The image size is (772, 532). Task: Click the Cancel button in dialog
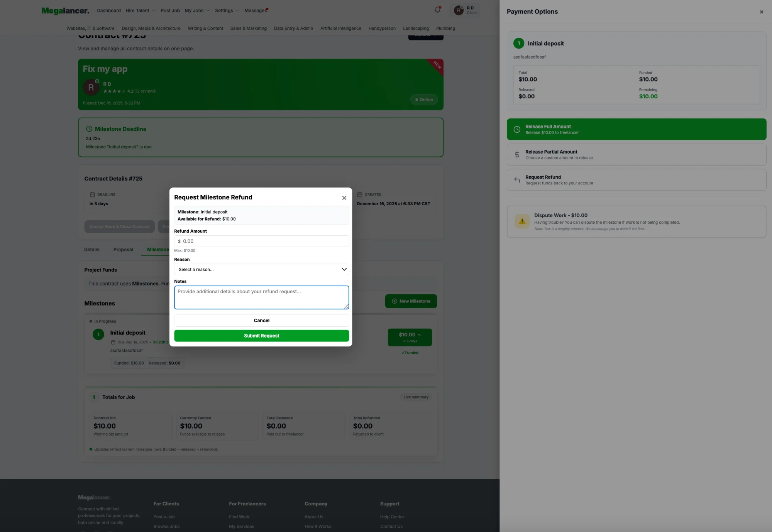(261, 321)
